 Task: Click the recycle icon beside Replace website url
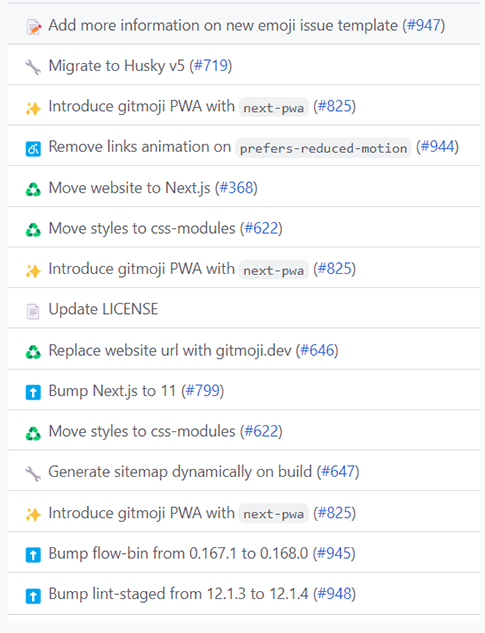pos(34,352)
